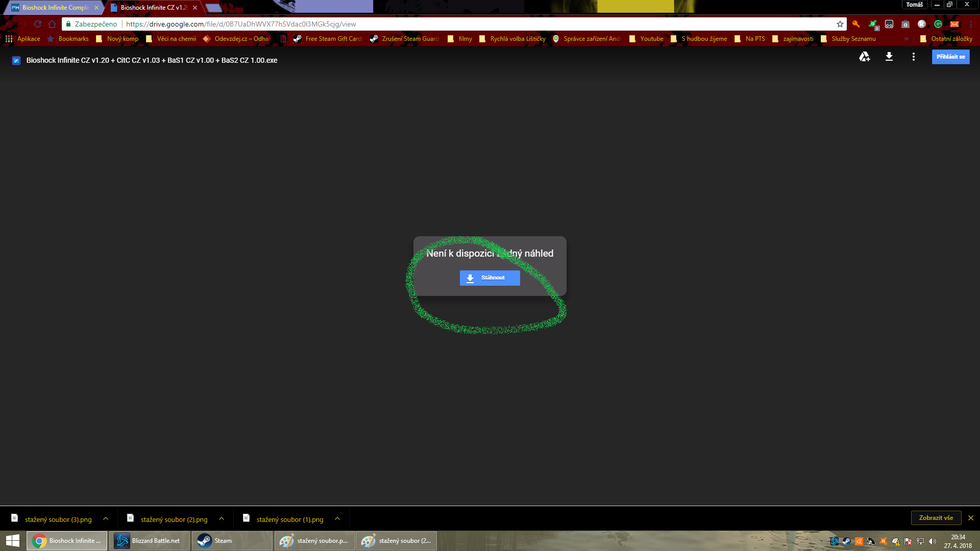
Task: Open the Ostatní záložky folder
Action: pos(946,39)
